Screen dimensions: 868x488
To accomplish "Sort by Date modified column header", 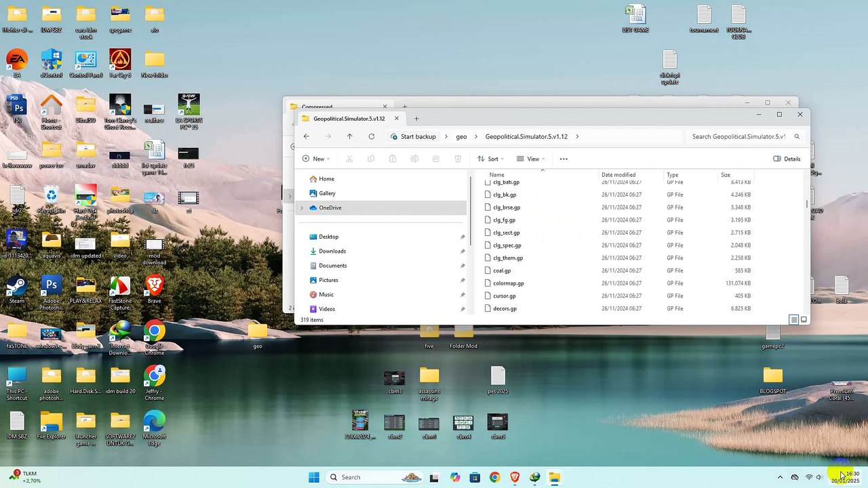I will (631, 175).
